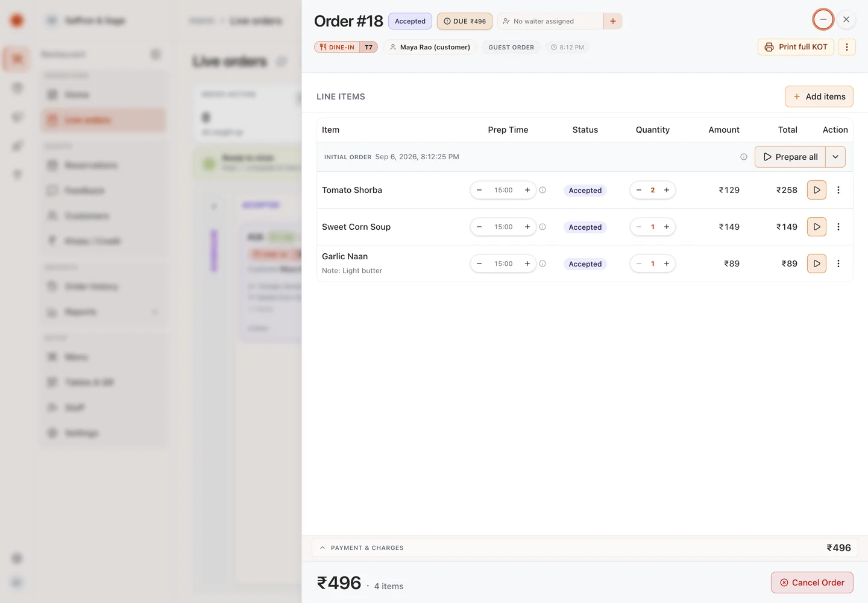
Task: Click the Garlic Naan note 'Light butter'
Action: pos(352,271)
